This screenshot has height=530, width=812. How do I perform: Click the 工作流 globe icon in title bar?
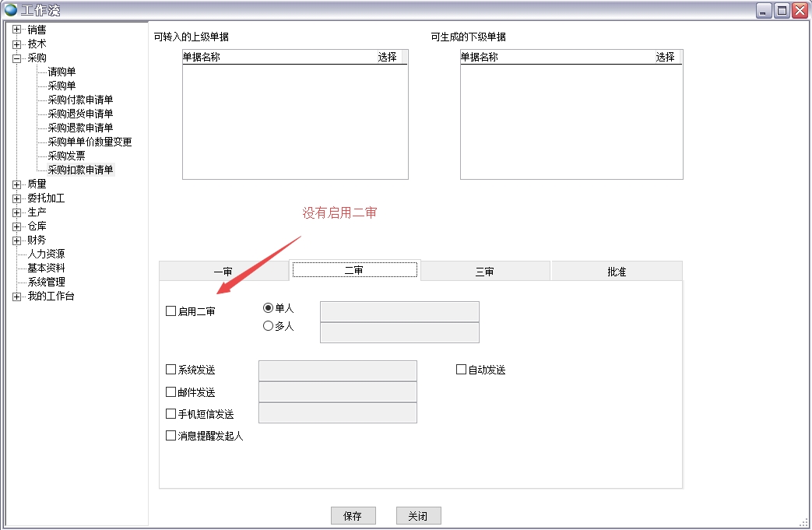point(11,10)
